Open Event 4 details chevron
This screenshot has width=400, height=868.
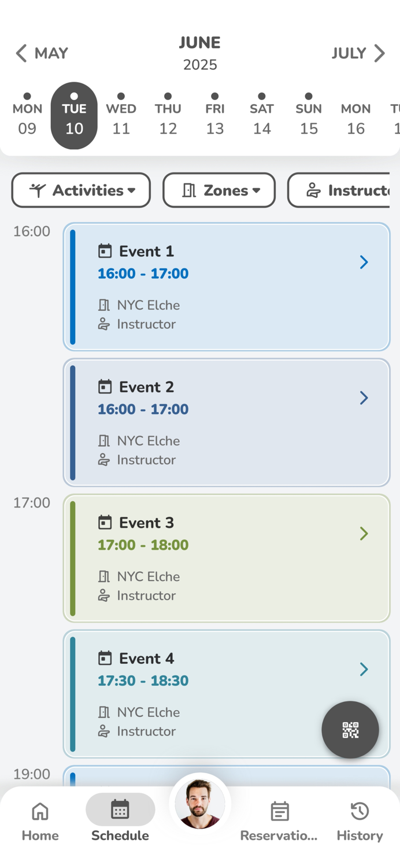coord(364,670)
